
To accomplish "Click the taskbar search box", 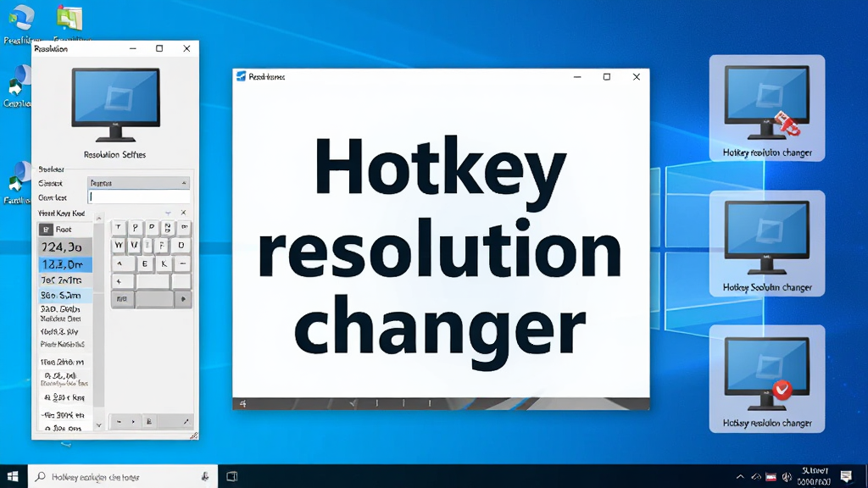I will (122, 476).
